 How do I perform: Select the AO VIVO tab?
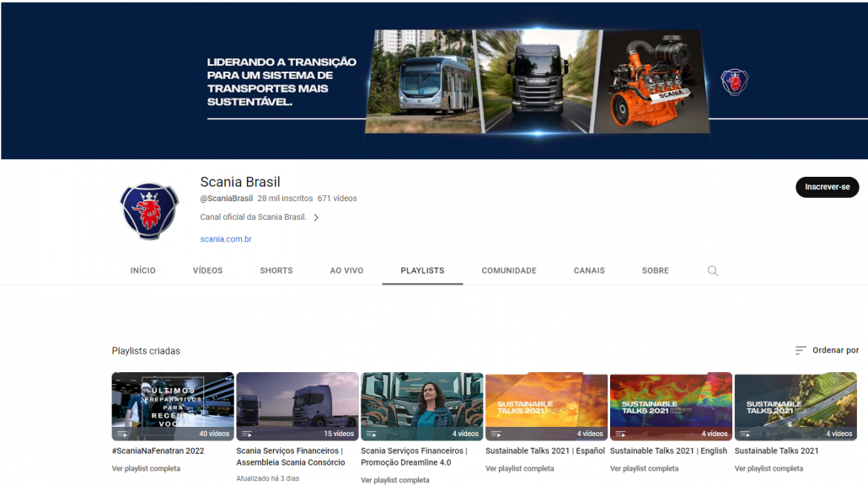point(346,270)
